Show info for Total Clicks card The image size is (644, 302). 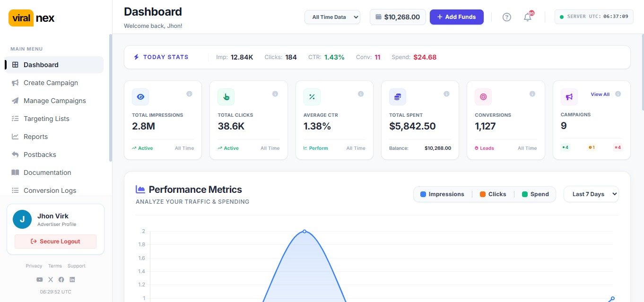click(275, 94)
